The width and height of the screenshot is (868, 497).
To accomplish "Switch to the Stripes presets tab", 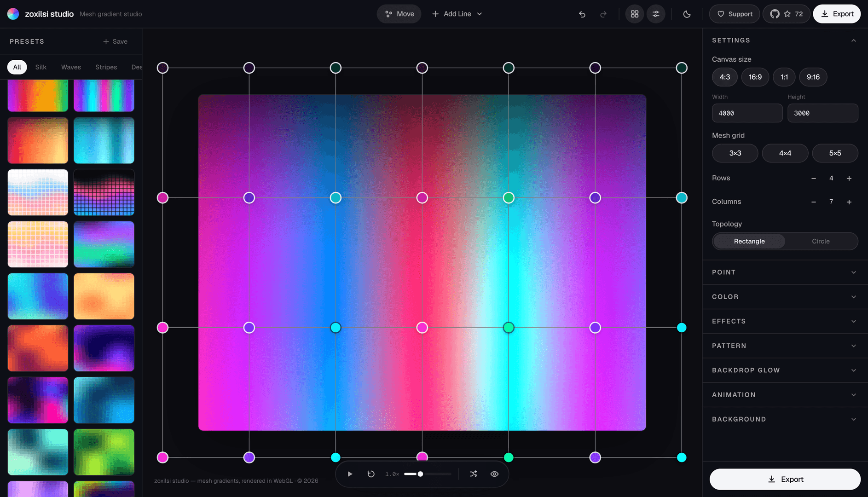I will [106, 67].
